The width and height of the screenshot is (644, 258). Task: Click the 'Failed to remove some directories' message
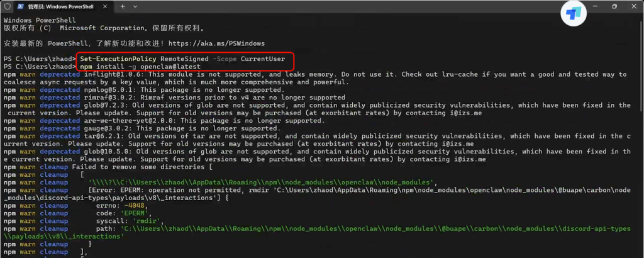[141, 167]
